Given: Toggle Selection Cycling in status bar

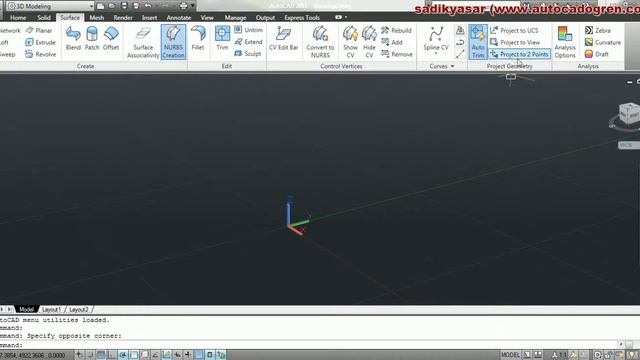Looking at the screenshot, I should pos(221,355).
